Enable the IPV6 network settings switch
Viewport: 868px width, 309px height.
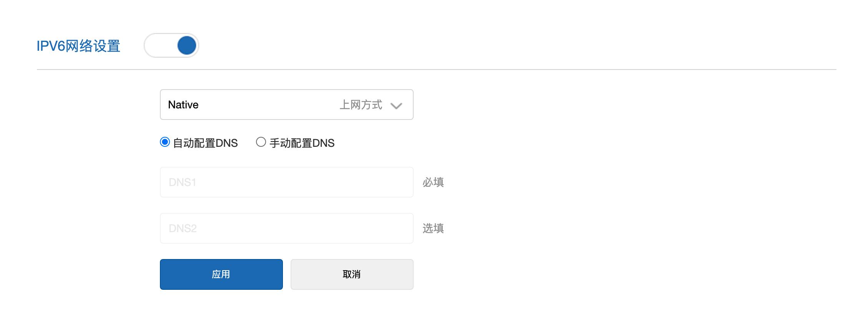[171, 45]
